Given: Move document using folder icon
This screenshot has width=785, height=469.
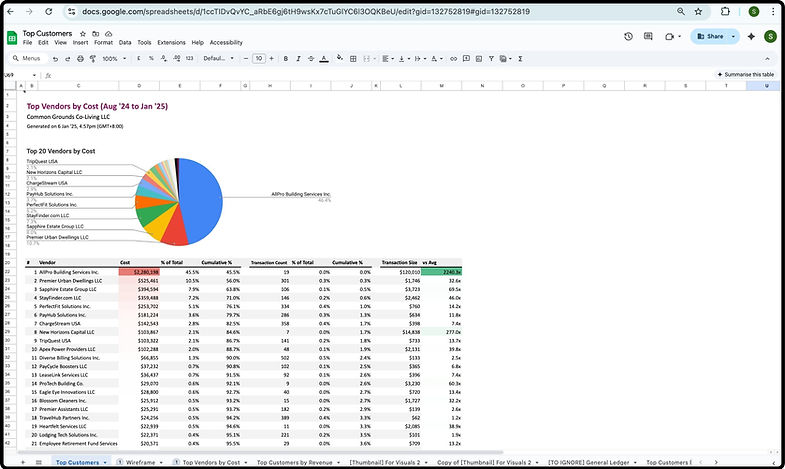Looking at the screenshot, I should [x=96, y=34].
